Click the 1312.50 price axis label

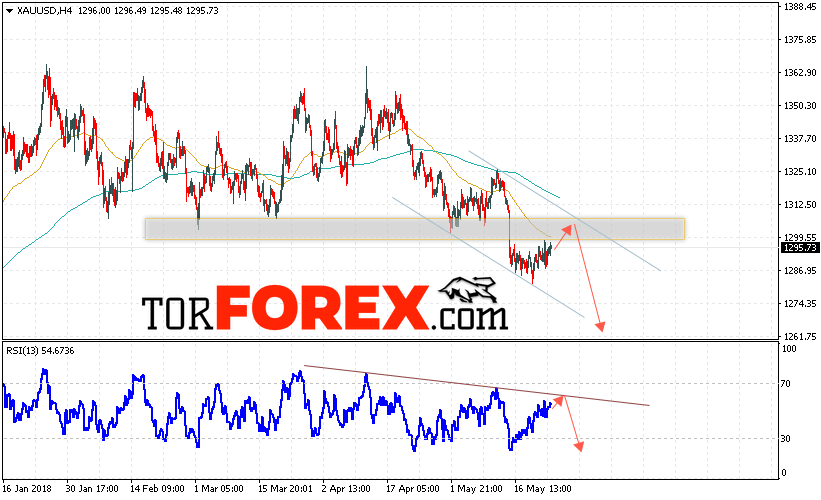pyautogui.click(x=800, y=205)
